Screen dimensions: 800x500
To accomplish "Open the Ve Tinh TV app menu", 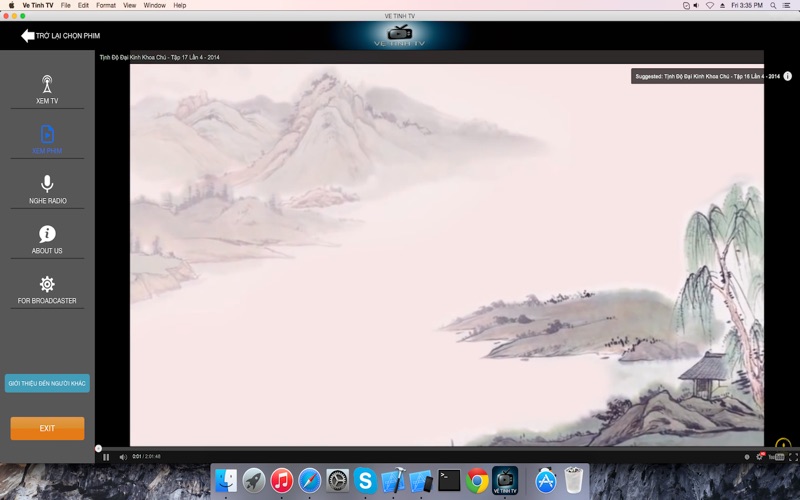I will (x=38, y=5).
